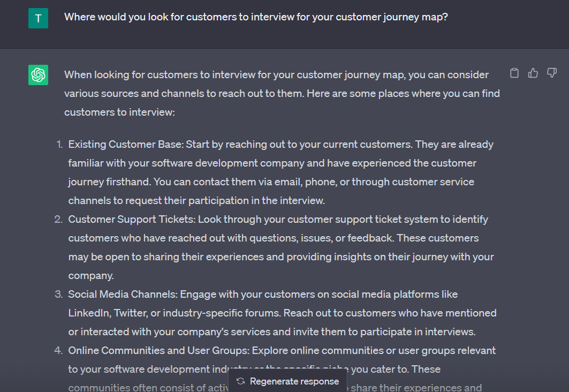The image size is (569, 392).
Task: Give the response a thumbs up
Action: pos(533,73)
